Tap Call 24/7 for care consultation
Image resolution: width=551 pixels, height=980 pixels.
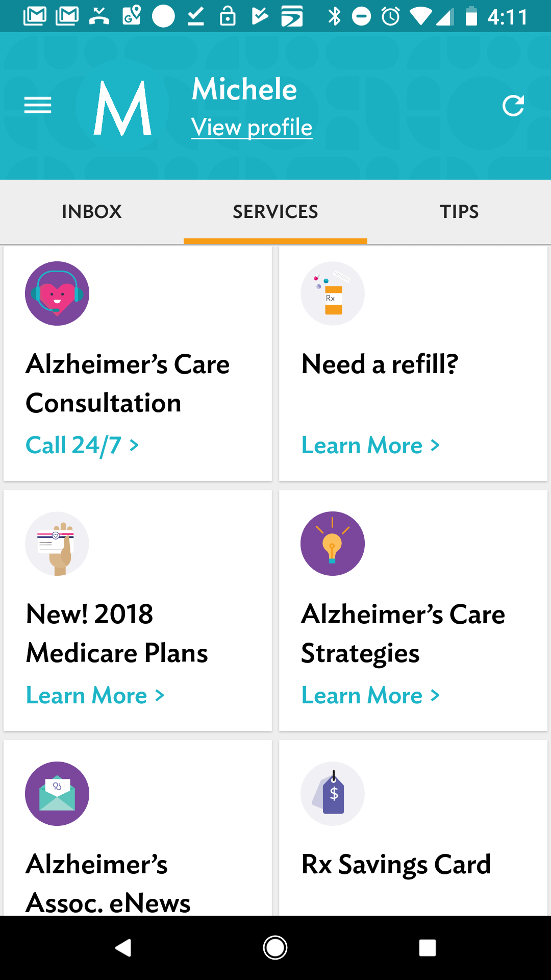[82, 445]
